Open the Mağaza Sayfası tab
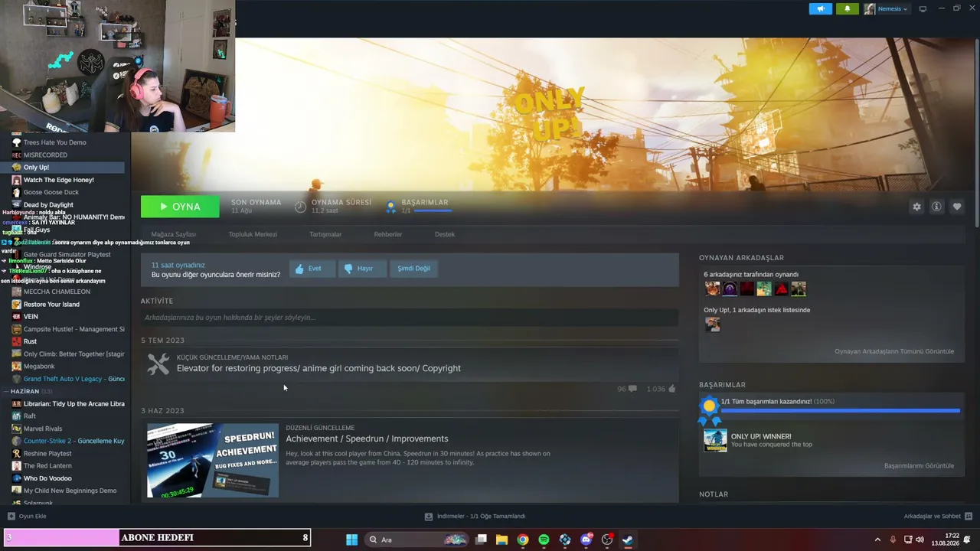Image resolution: width=980 pixels, height=551 pixels. click(x=174, y=234)
